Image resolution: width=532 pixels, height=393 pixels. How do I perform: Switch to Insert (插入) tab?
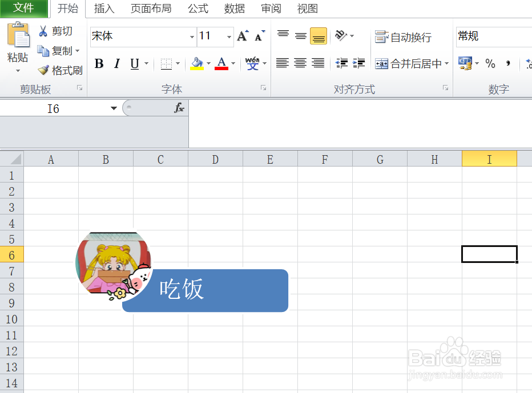pos(104,9)
